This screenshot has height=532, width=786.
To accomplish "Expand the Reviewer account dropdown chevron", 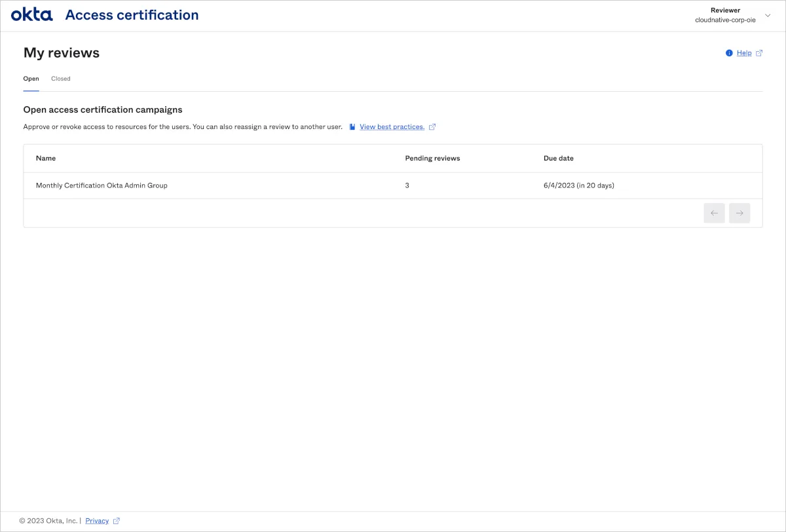I will coord(768,15).
